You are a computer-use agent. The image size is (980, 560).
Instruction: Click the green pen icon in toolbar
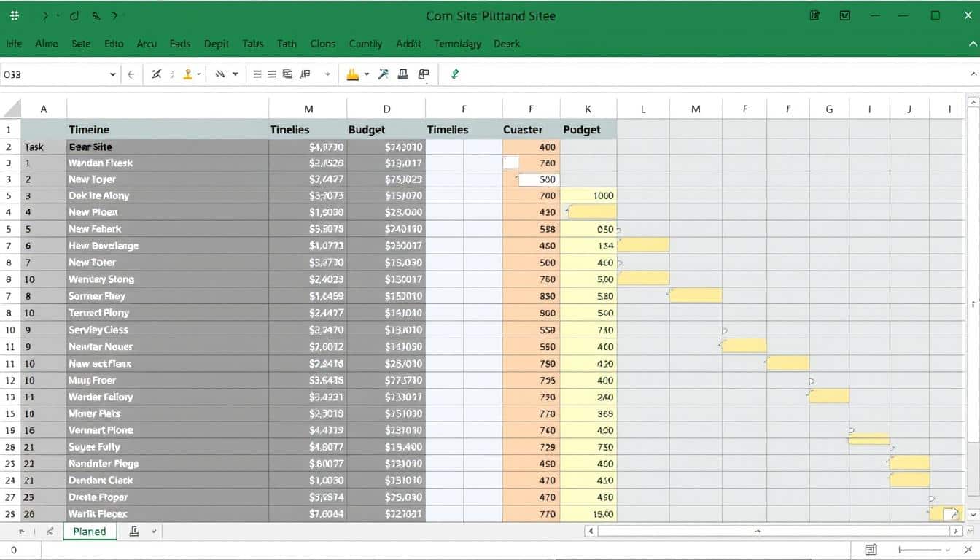tap(455, 74)
